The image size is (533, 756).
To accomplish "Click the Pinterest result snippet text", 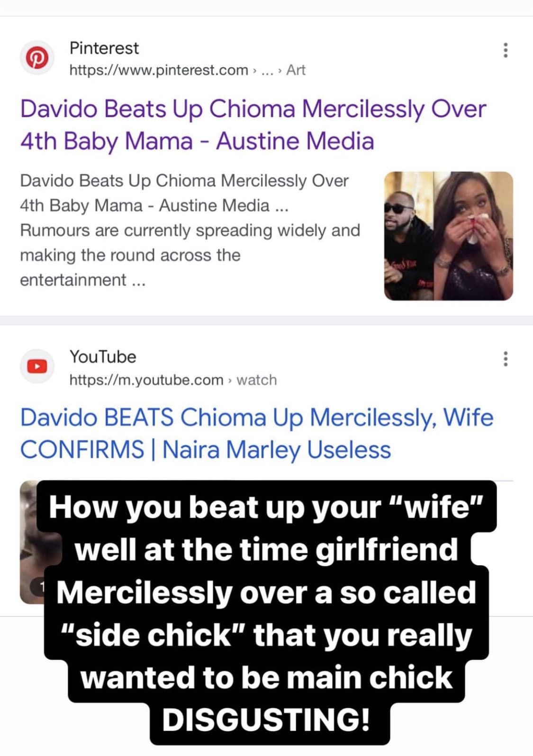I will click(190, 230).
